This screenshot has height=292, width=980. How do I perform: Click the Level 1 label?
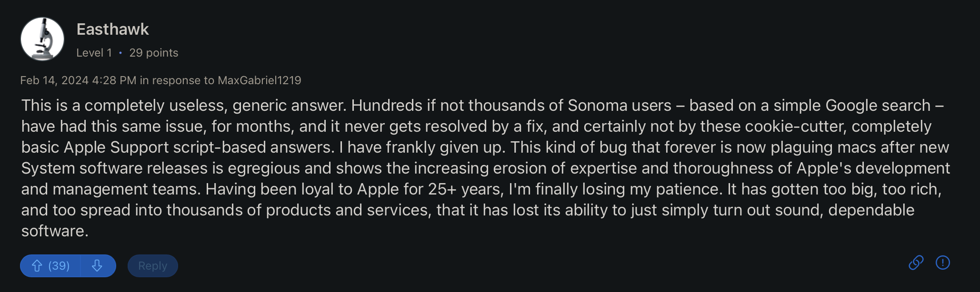[94, 53]
